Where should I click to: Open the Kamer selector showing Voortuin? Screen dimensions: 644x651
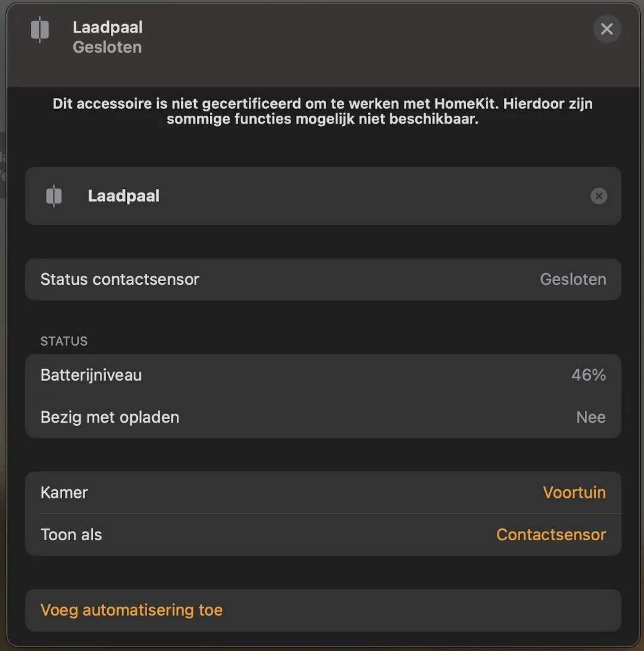coord(573,492)
